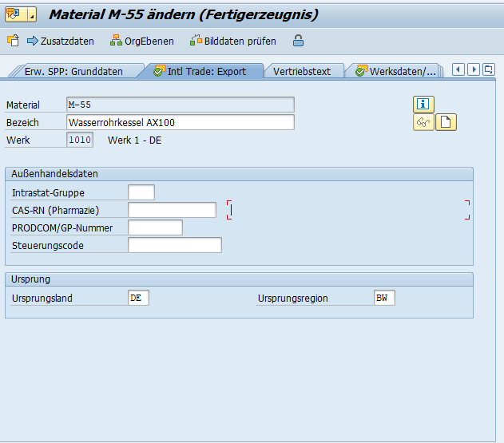Click the Werk field 1010
This screenshot has width=504, height=443.
pos(80,140)
